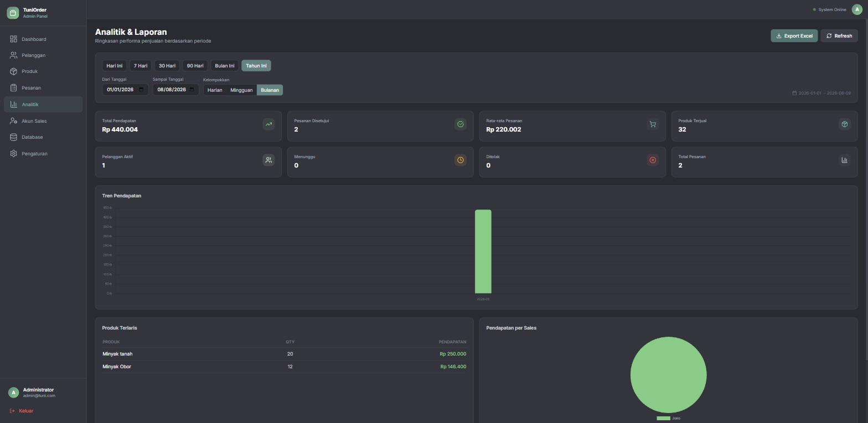Open date picker icon in Dari Tanggal
This screenshot has width=868, height=423.
142,90
